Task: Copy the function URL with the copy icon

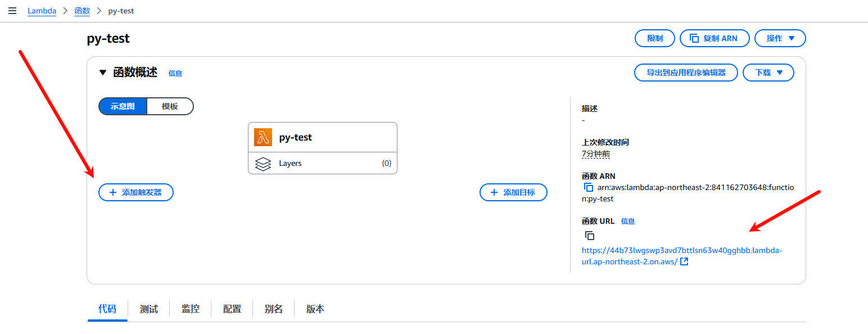Action: (589, 236)
